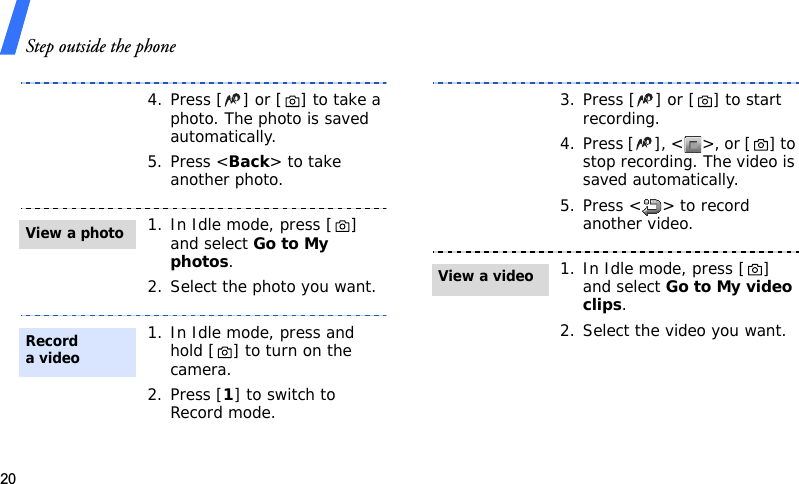Click the bold '1' key in Record mode step
Viewport: 799px width, 484px height.
pyautogui.click(x=230, y=395)
